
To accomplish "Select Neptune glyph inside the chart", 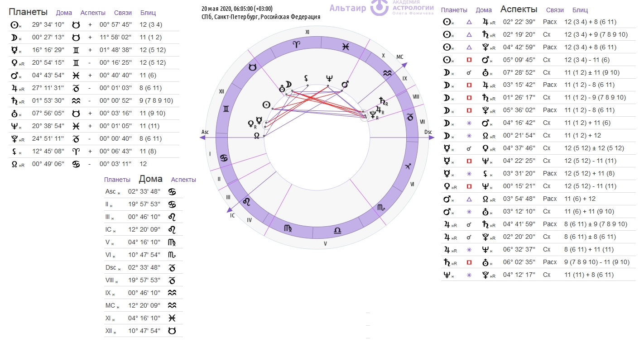I will coord(329,79).
